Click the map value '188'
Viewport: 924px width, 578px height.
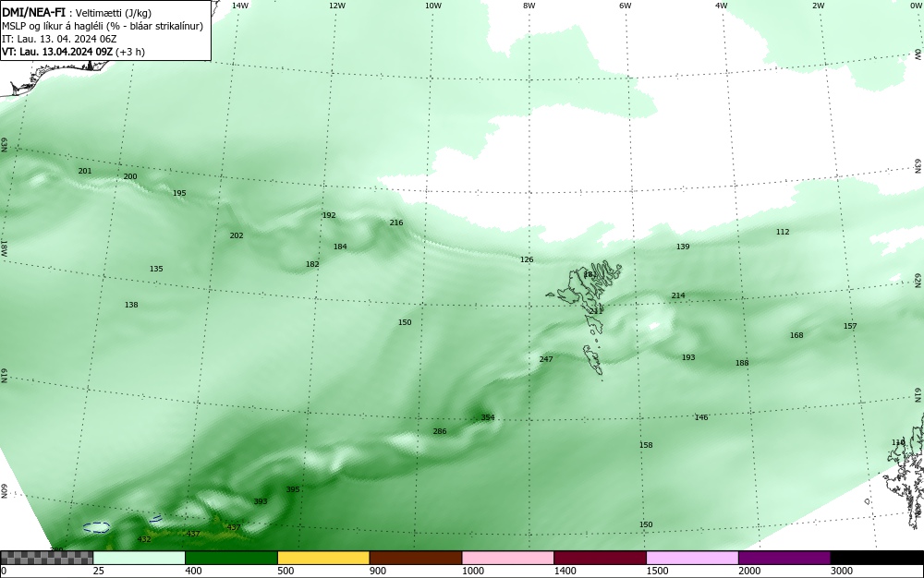742,363
